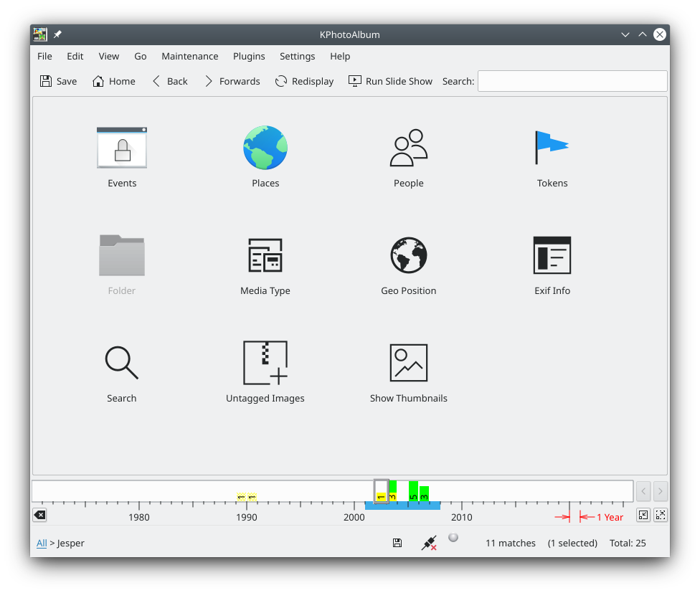Go to Home in the toolbar
This screenshot has height=593, width=700.
point(114,81)
